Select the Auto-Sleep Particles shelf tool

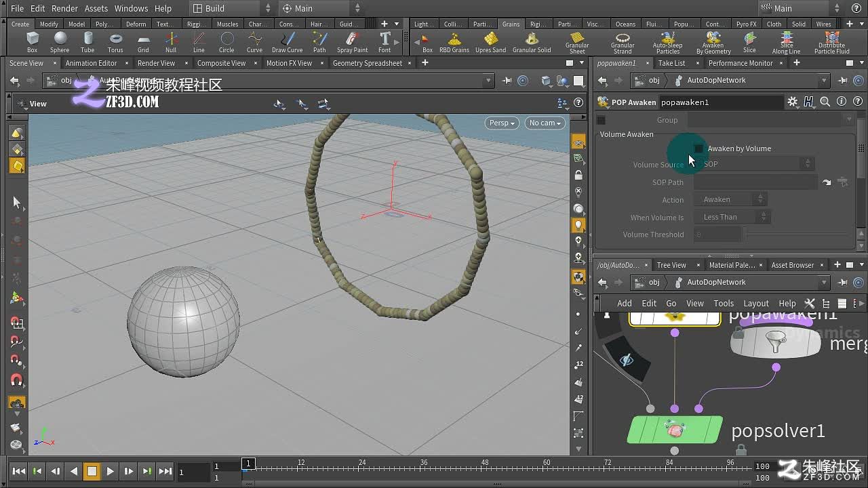(x=667, y=43)
